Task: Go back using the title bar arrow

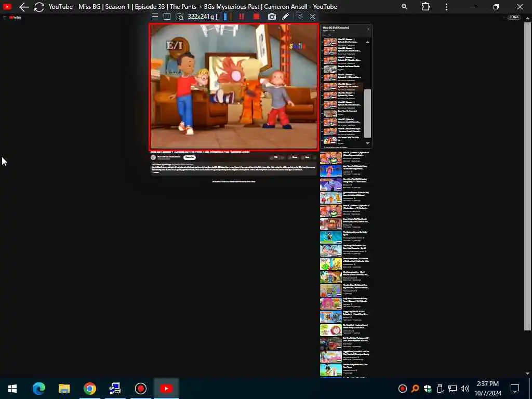Action: point(24,7)
